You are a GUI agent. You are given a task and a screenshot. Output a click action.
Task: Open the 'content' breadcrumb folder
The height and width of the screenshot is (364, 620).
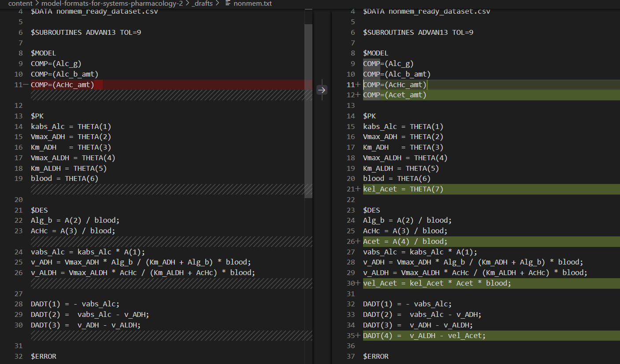(x=20, y=4)
